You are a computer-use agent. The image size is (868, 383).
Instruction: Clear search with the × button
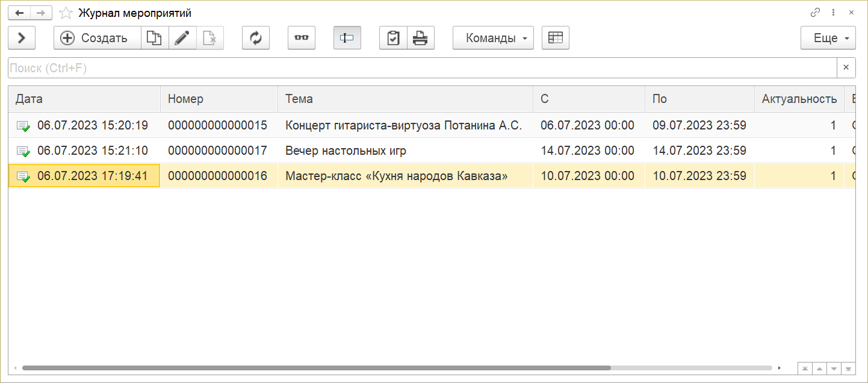[x=846, y=68]
